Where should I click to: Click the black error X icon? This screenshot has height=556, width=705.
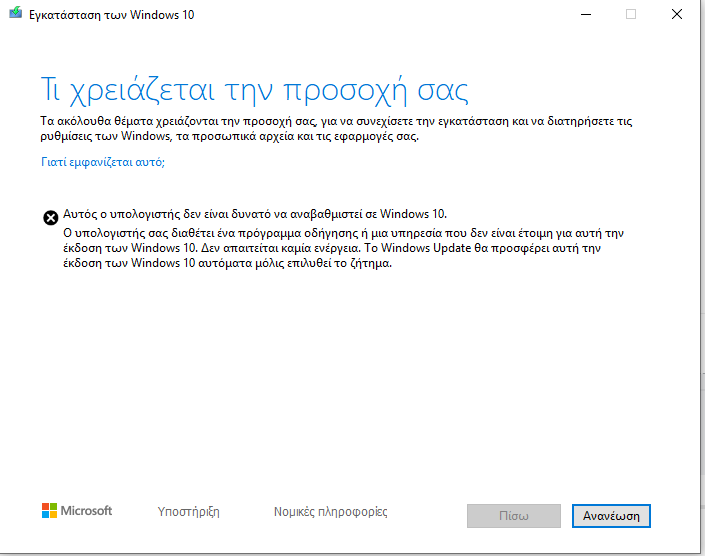pos(51,218)
